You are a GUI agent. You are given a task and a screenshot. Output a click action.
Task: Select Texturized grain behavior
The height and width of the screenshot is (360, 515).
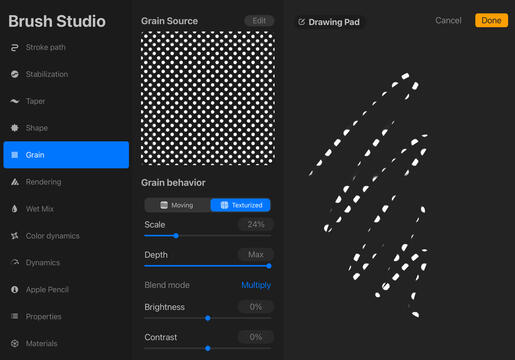click(240, 205)
